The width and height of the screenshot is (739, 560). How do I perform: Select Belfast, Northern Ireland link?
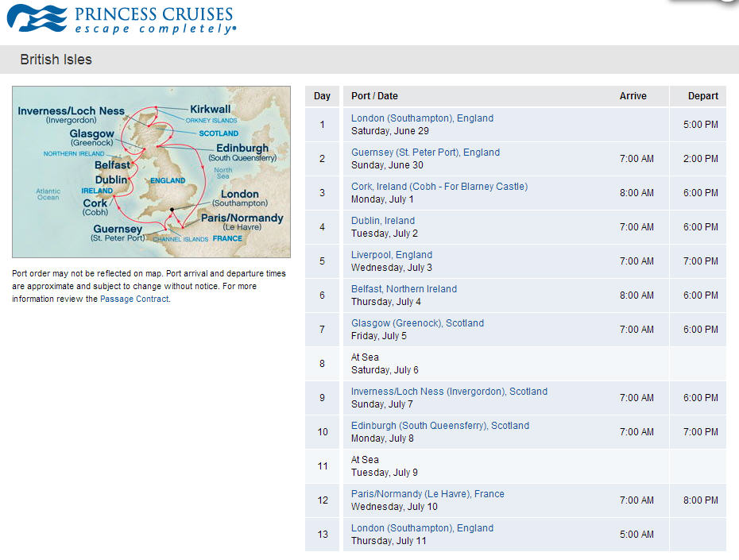(404, 289)
